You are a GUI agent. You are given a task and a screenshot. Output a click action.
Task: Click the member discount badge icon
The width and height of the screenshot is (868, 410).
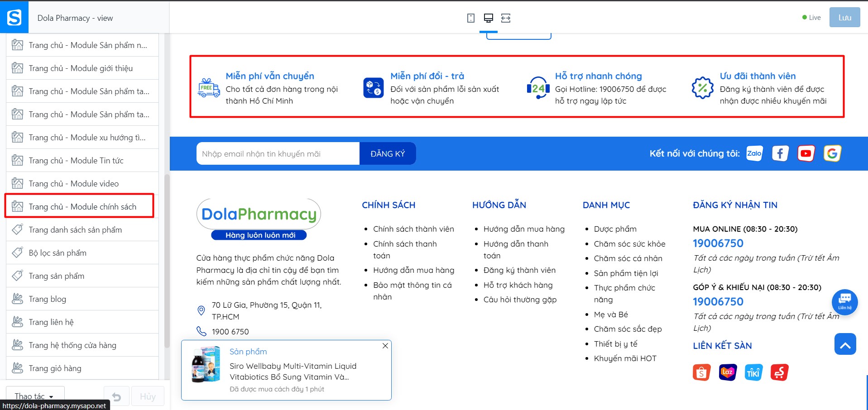(x=703, y=88)
